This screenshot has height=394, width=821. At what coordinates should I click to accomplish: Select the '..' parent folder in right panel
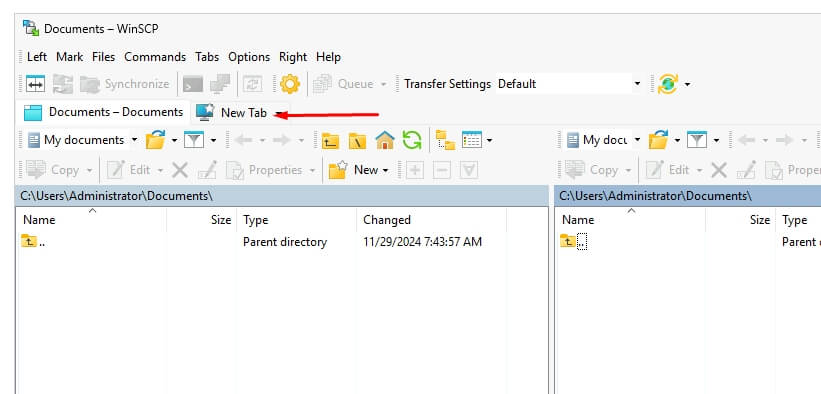574,242
